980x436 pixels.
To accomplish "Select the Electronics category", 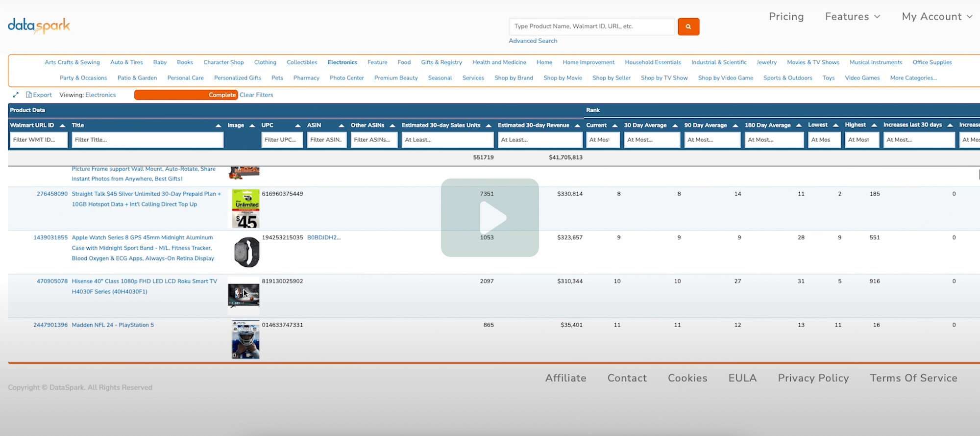I will (343, 62).
